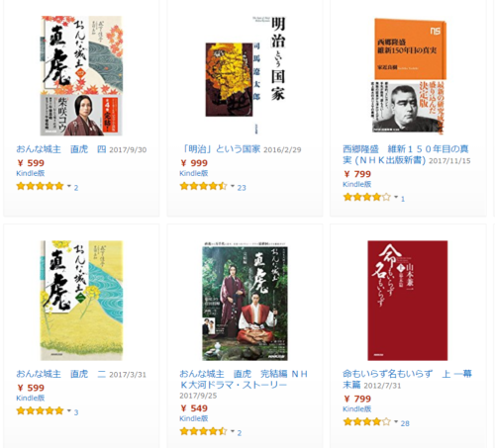Click title link 「明治」という国家

tap(220, 149)
